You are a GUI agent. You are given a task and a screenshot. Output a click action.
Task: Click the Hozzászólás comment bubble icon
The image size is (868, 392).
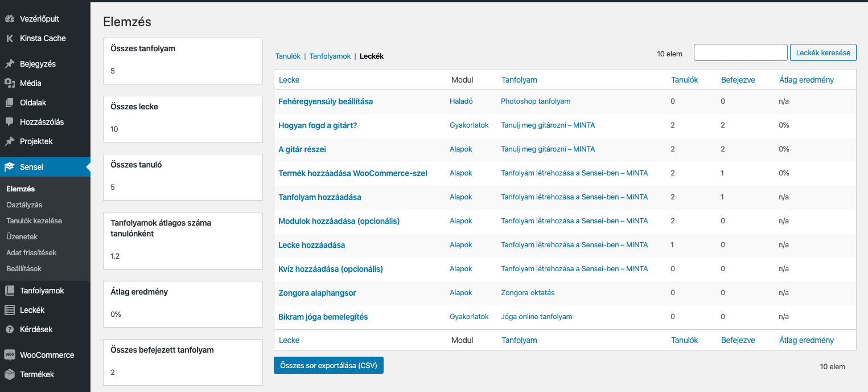coord(10,122)
